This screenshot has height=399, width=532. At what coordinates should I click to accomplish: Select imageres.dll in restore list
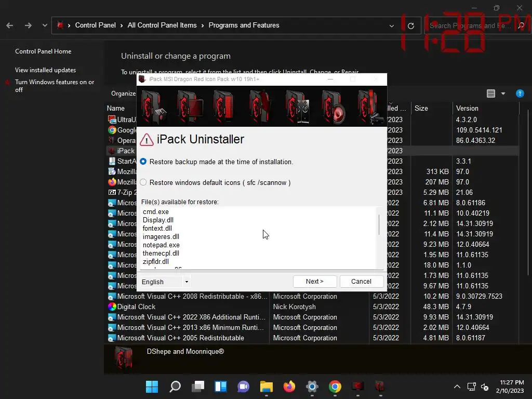click(x=161, y=237)
